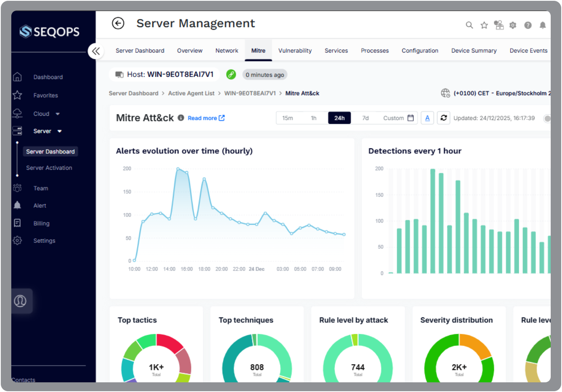Open the search magnifier icon

pos(469,25)
